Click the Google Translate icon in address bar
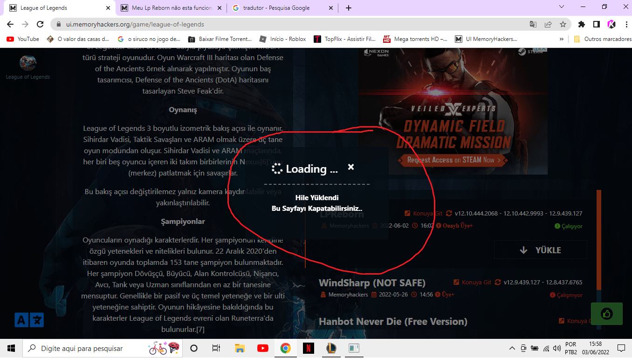 point(533,24)
